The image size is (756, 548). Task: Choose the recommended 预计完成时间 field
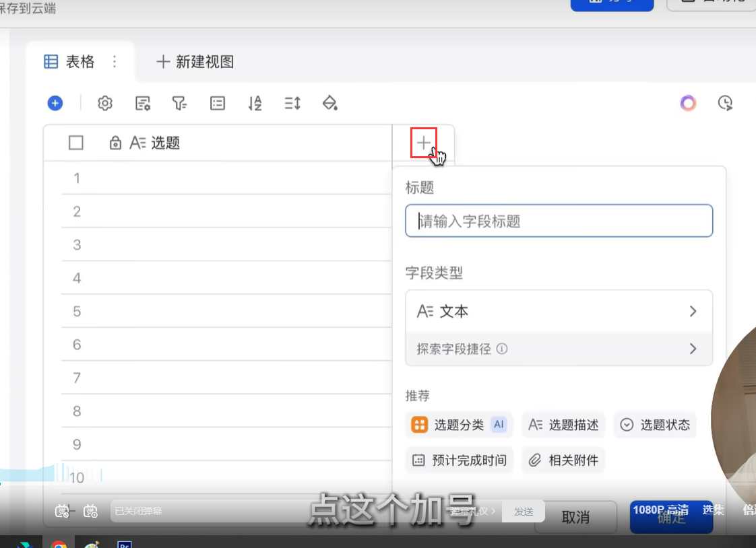(460, 460)
